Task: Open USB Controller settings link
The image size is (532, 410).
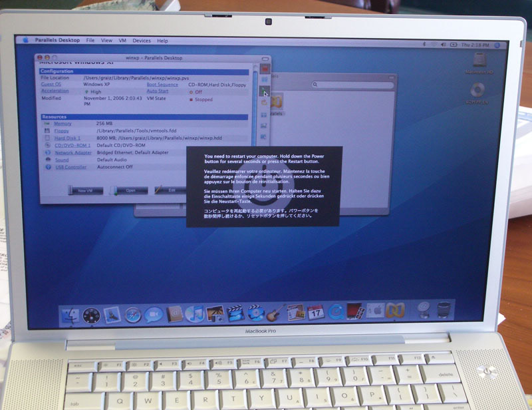Action: click(71, 167)
